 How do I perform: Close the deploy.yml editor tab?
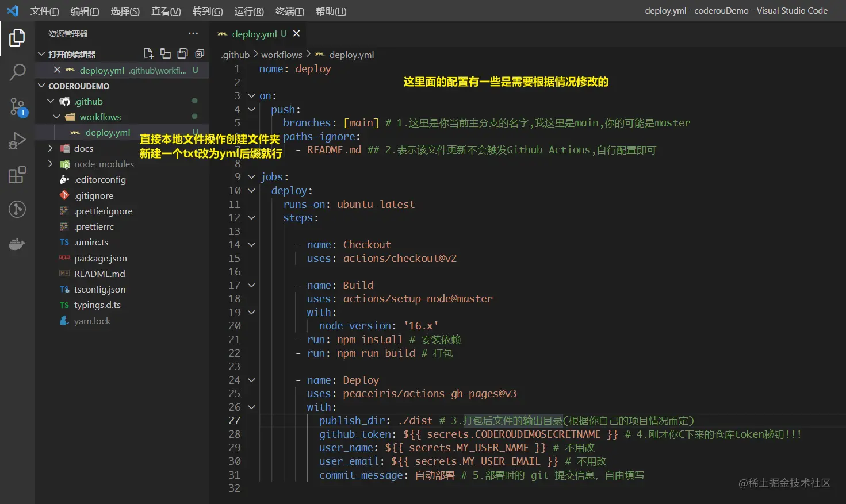coord(296,34)
